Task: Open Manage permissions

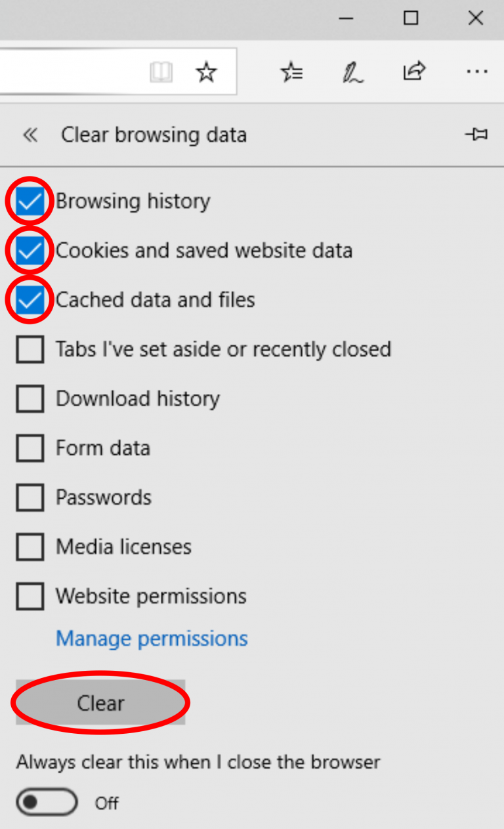Action: pos(152,638)
